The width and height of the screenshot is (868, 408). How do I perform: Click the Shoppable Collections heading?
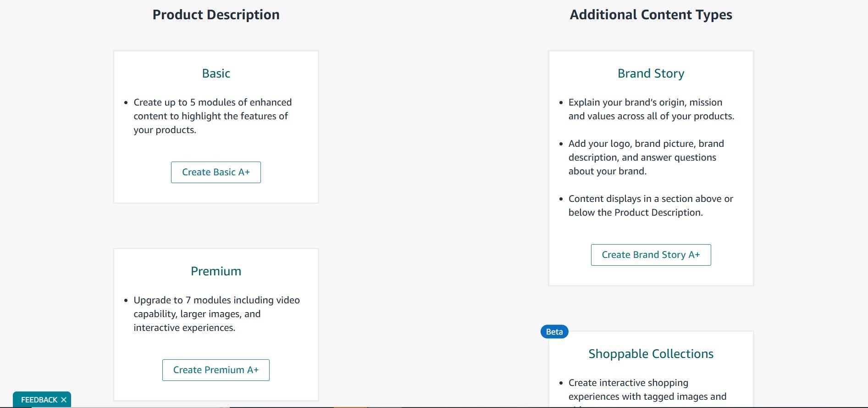click(x=651, y=353)
